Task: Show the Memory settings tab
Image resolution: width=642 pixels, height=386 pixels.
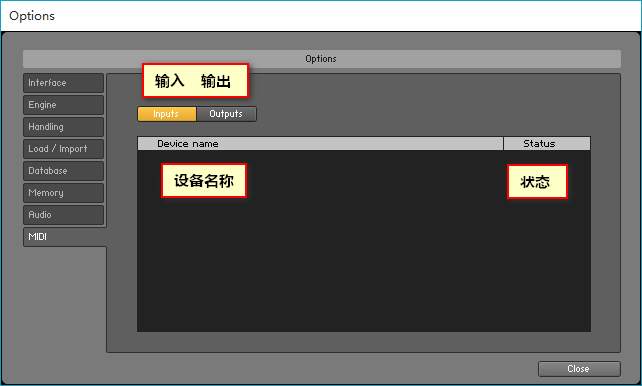Action: point(63,193)
